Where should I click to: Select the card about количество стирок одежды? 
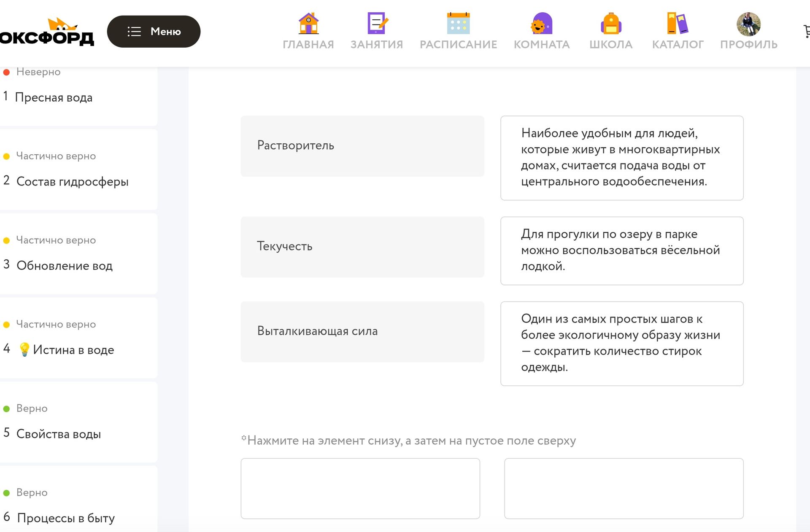click(622, 344)
